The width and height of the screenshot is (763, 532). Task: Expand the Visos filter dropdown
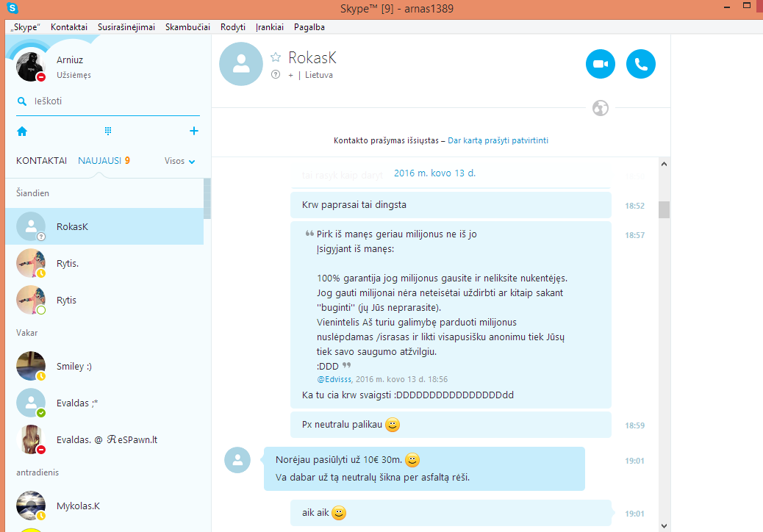click(x=179, y=161)
